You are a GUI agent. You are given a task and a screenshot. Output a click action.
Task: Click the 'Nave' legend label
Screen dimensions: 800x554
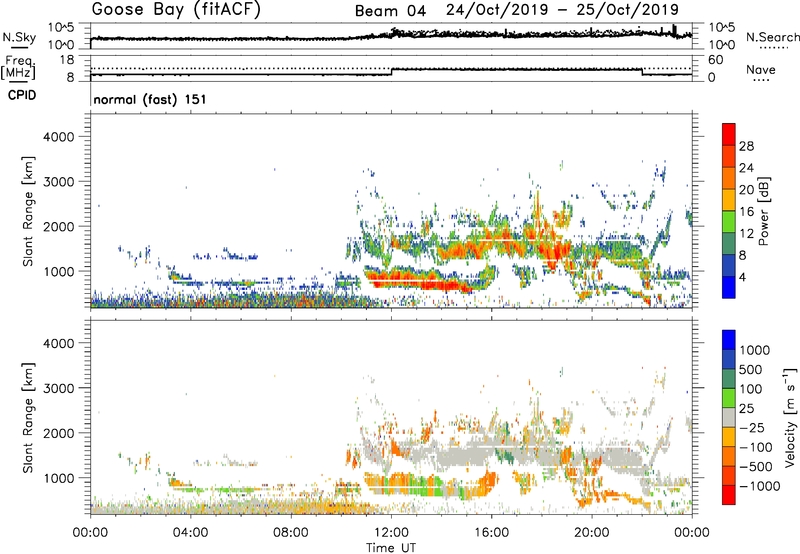(x=760, y=70)
